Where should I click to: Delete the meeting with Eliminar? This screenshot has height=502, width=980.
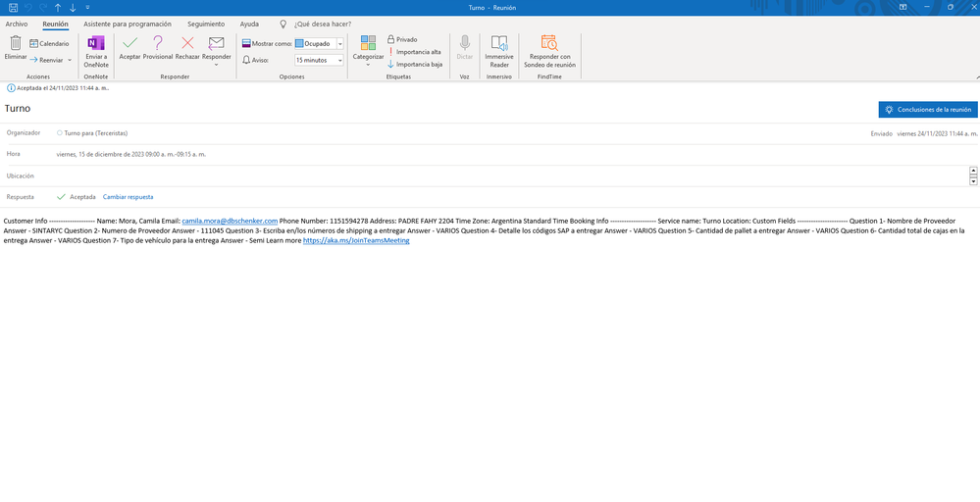(16, 48)
